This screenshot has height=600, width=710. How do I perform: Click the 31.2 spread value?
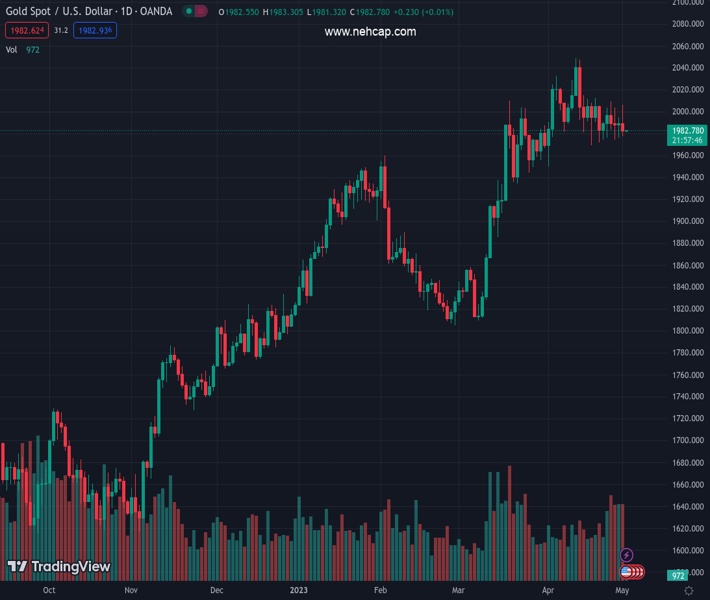60,31
